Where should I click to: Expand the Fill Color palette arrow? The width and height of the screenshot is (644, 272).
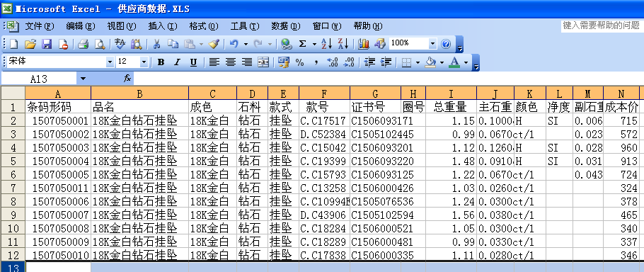pos(442,62)
